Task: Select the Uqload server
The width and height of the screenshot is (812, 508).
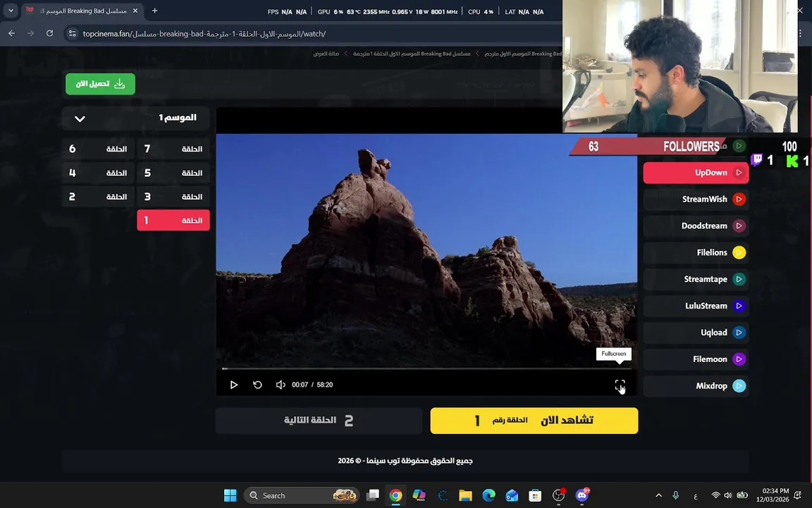Action: point(696,333)
